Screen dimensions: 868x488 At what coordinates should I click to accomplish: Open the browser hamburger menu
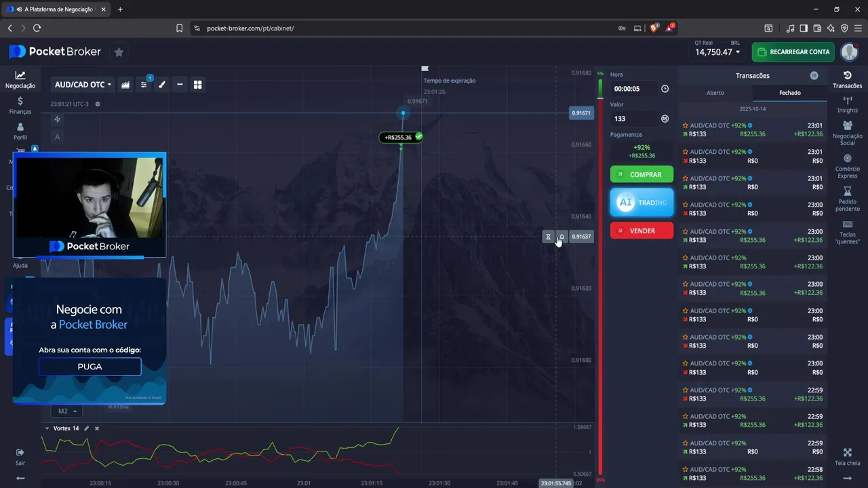pos(858,28)
